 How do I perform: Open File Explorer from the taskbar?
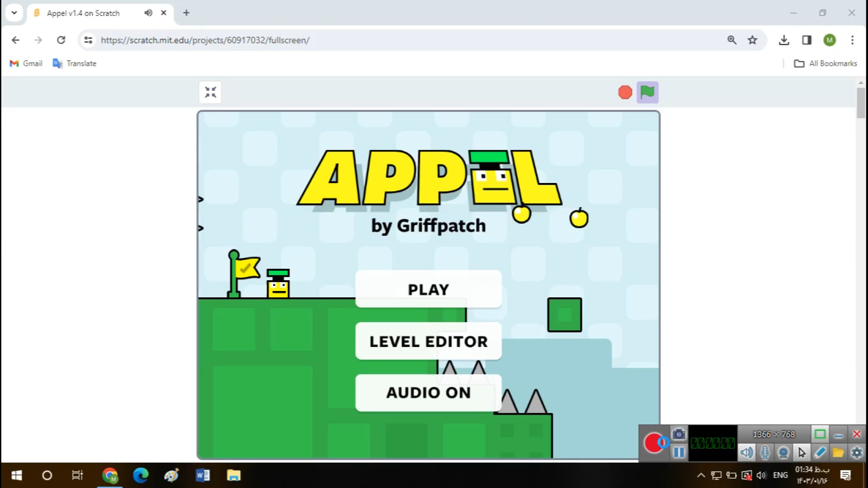coord(234,475)
